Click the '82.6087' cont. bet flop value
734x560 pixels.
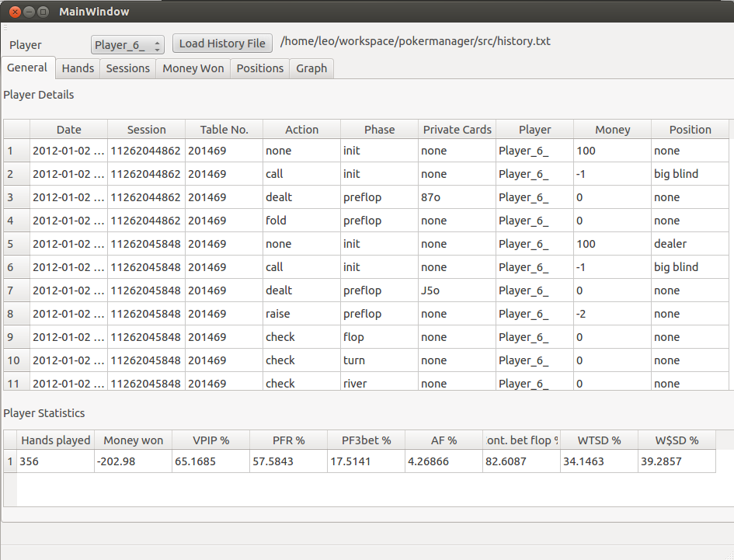[x=522, y=461]
